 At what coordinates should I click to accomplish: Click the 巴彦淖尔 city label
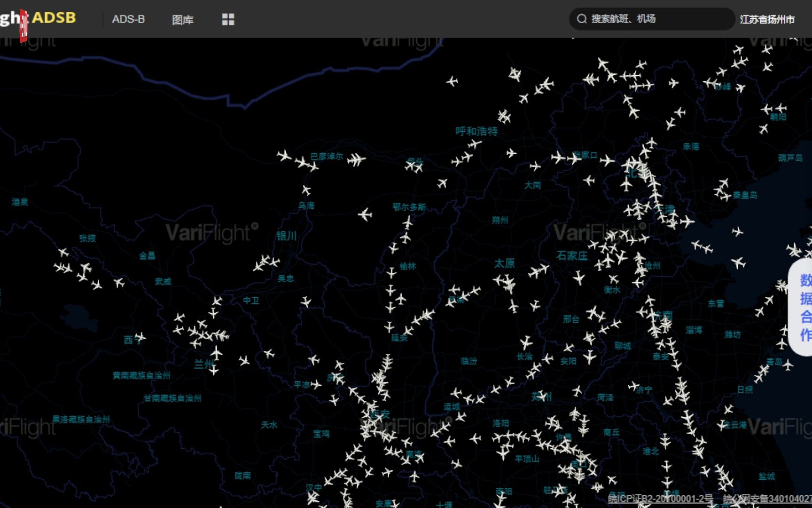point(327,156)
